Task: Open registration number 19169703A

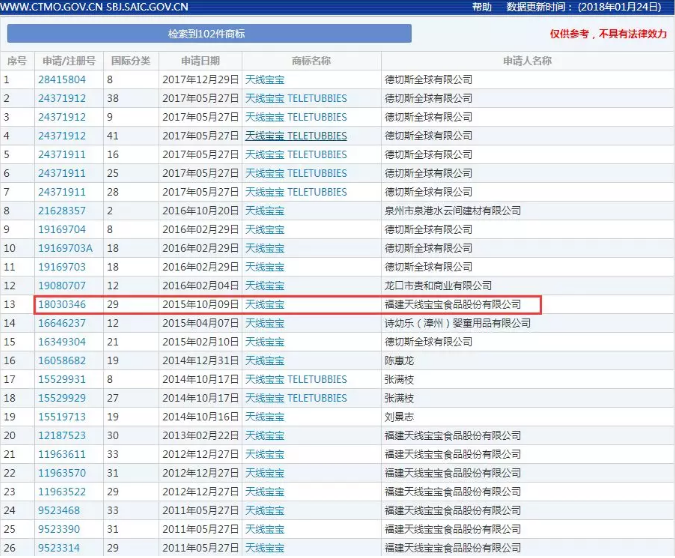Action: click(x=65, y=248)
